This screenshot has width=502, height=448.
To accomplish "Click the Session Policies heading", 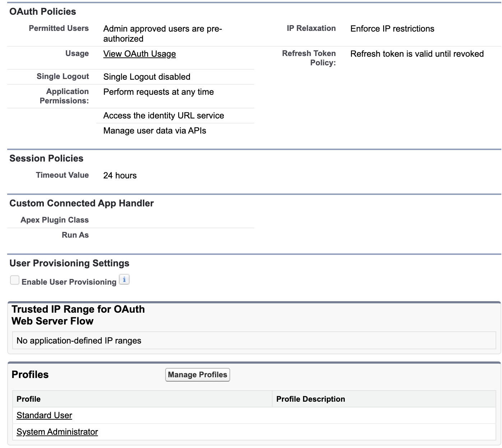I will [46, 158].
